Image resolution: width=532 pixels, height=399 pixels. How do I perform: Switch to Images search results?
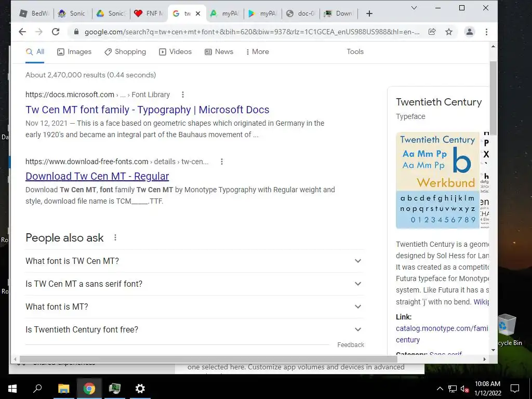(x=74, y=52)
